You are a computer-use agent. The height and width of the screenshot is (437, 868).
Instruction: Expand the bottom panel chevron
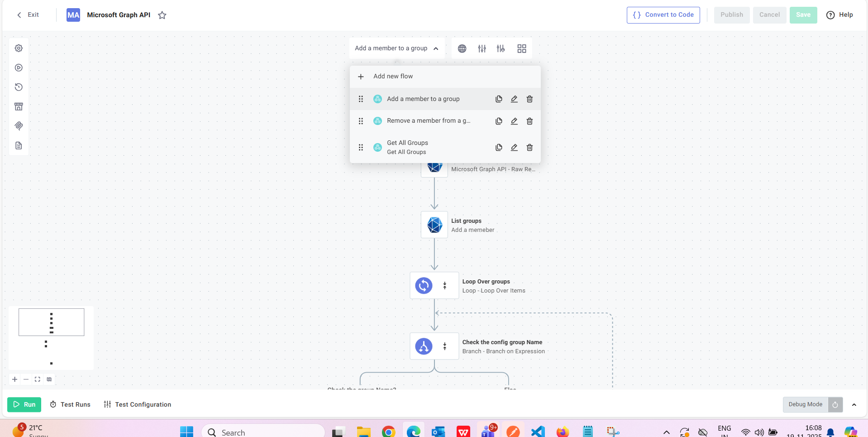(854, 405)
